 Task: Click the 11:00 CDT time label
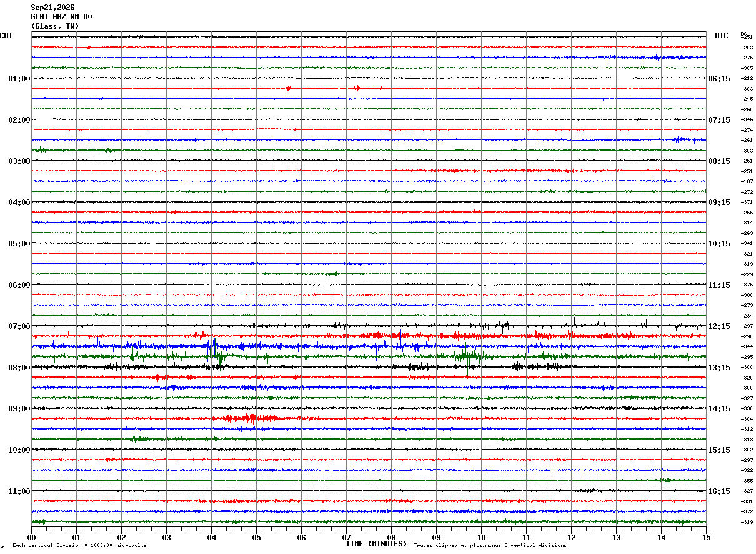pos(19,491)
